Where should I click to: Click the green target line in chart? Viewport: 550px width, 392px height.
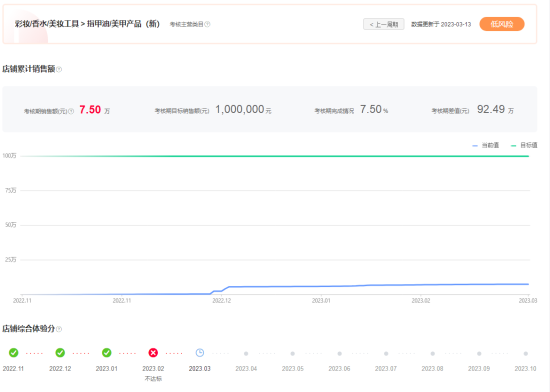pos(275,156)
